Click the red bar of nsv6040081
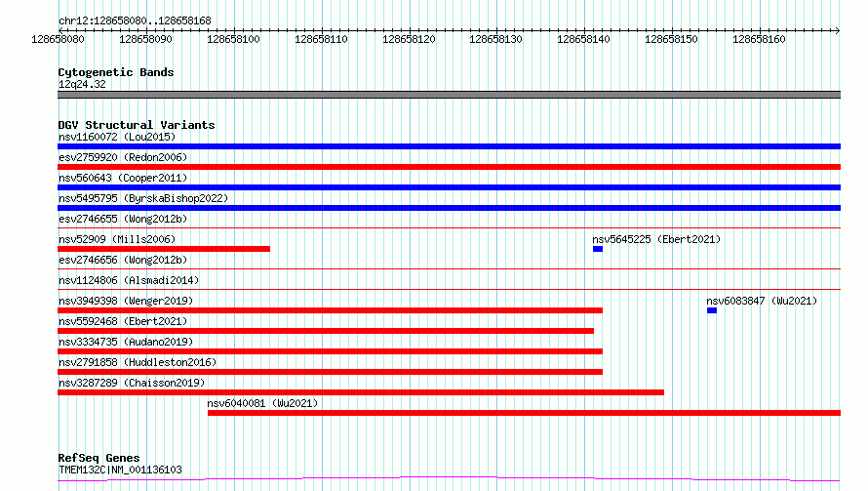 click(525, 413)
